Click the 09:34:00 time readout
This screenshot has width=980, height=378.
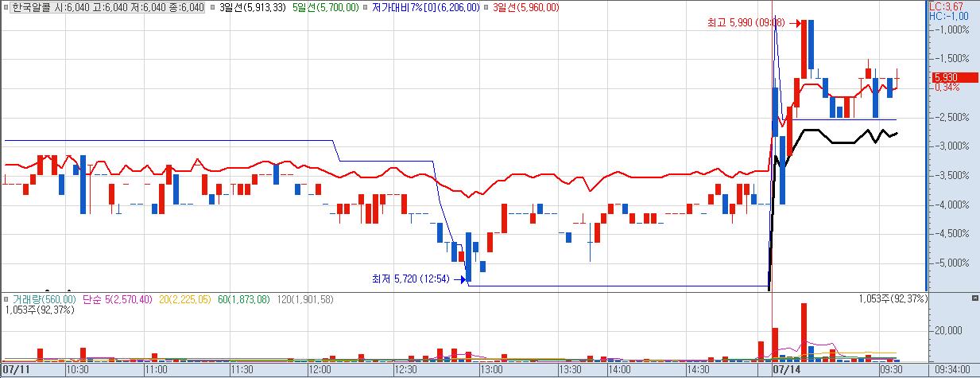pyautogui.click(x=954, y=370)
